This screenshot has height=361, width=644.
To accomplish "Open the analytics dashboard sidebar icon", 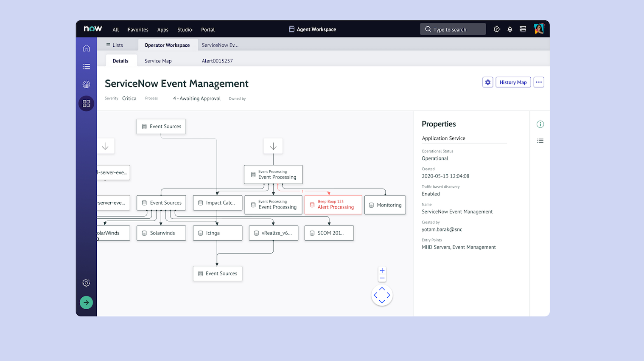I will coord(87,85).
